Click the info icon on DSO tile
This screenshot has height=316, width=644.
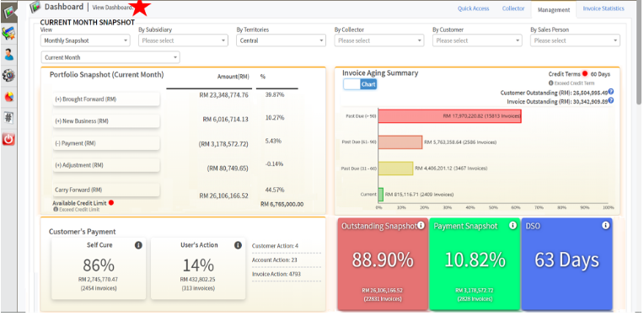click(606, 225)
